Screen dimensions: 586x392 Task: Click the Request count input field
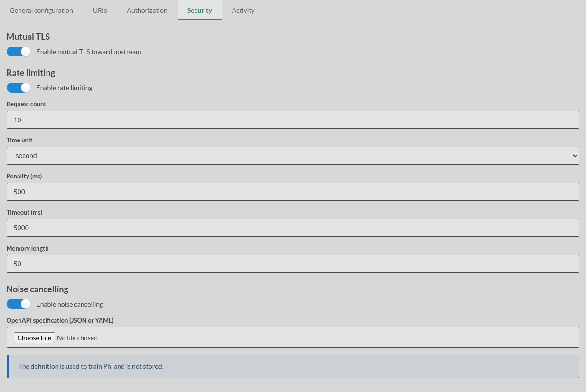point(293,120)
